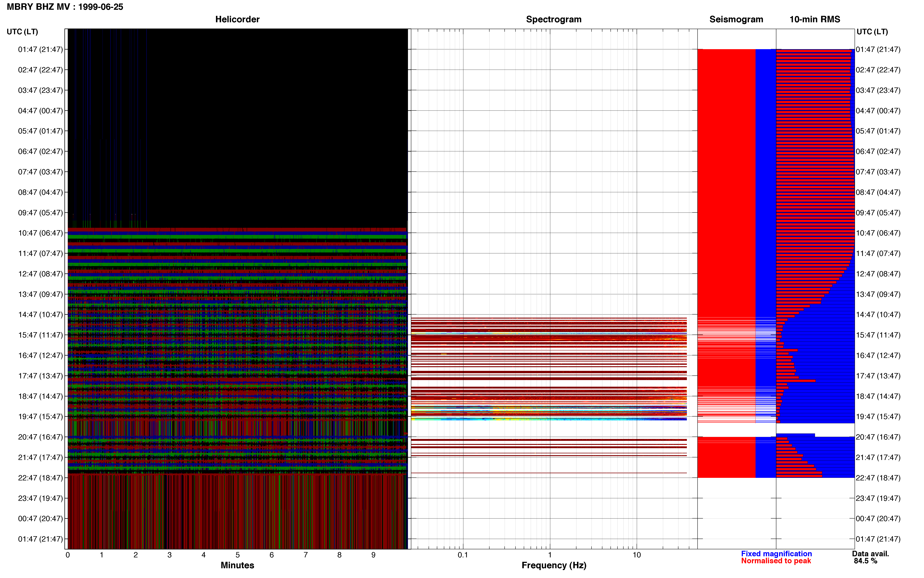Click right time label 23:47 (19:47)
924x578 pixels.
(x=878, y=498)
